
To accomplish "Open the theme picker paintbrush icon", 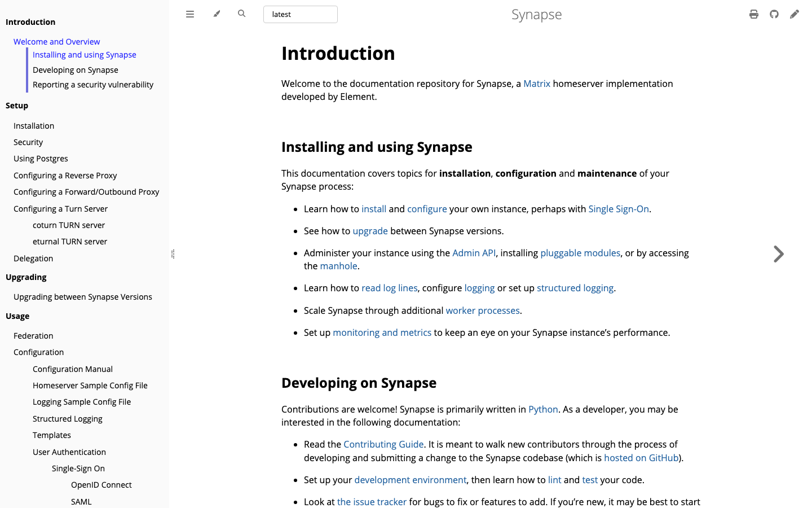I will [x=217, y=14].
